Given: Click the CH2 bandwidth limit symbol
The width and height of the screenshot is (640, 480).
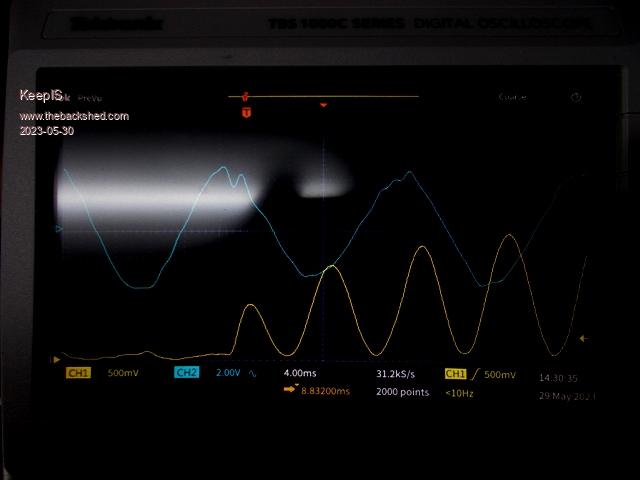Looking at the screenshot, I should click(252, 373).
